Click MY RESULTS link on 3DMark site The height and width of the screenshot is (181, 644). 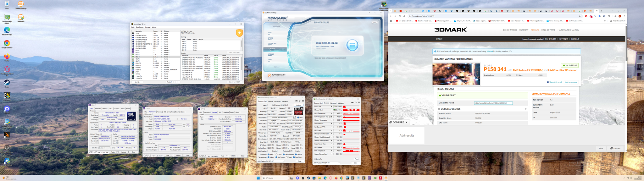point(551,39)
